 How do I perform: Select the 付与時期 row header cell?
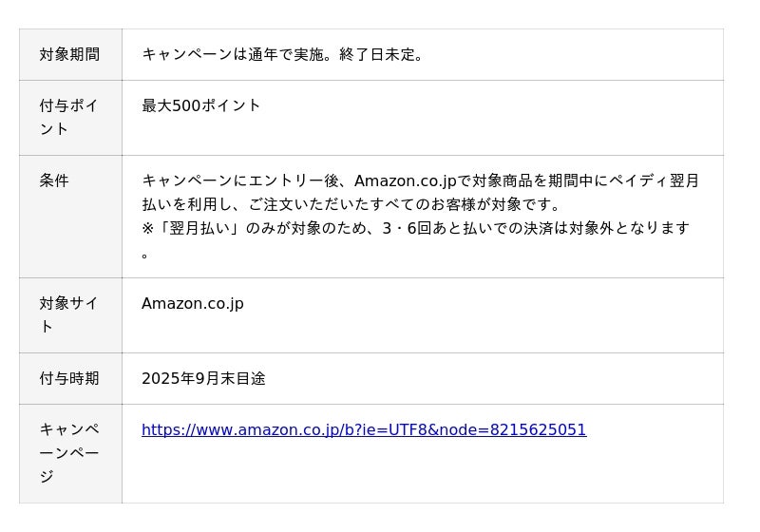(69, 379)
